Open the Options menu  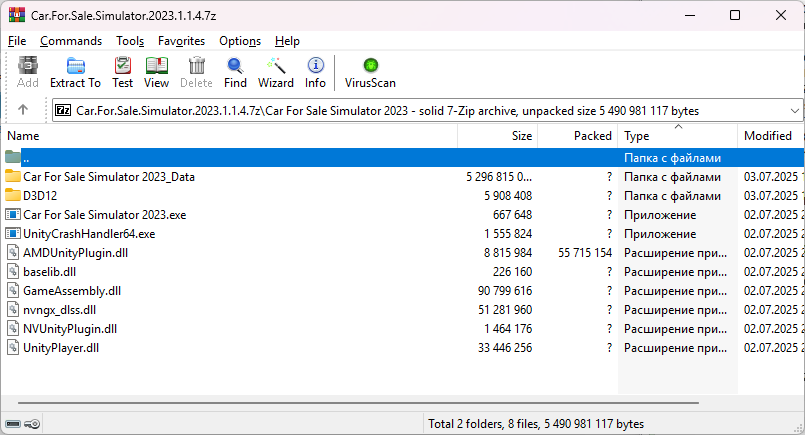pos(240,41)
